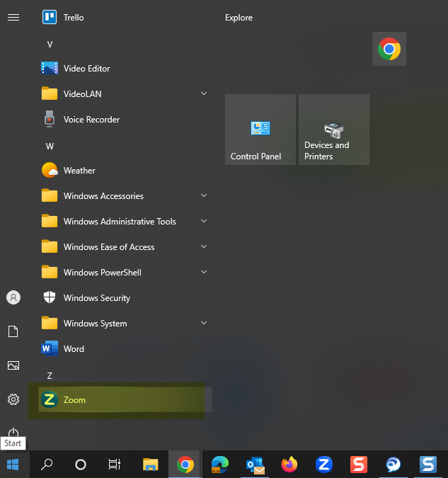Viewport: 448px width, 478px height.
Task: Expand the Windows Accessories chevron
Action: coord(204,195)
